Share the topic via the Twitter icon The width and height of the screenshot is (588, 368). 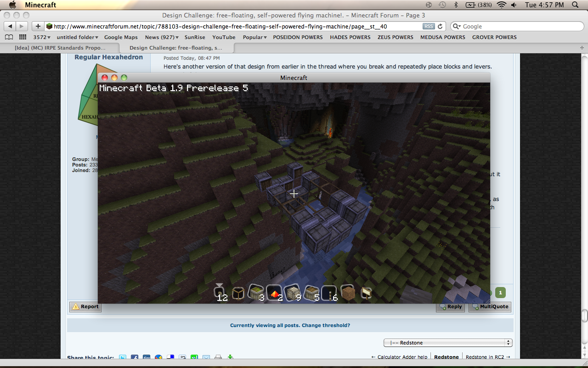(123, 357)
